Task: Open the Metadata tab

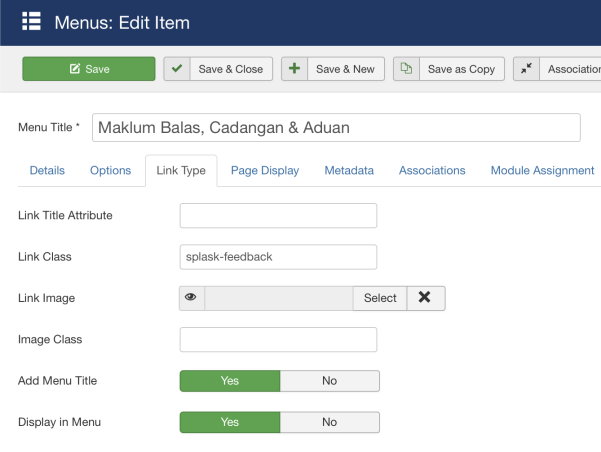Action: (x=349, y=171)
